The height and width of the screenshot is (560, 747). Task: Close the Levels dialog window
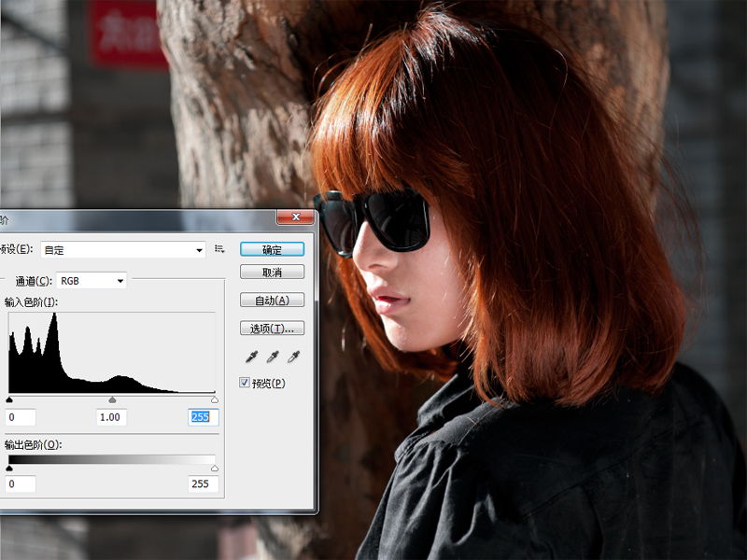[x=295, y=217]
